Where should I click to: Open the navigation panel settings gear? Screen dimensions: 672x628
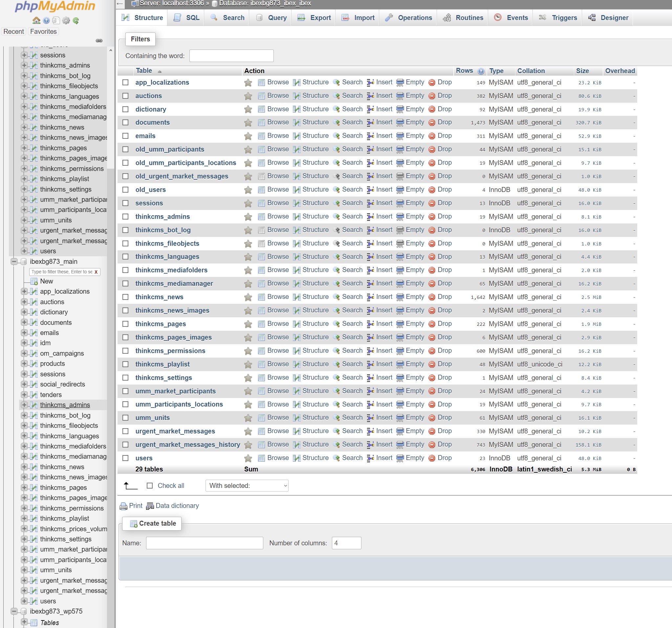click(66, 20)
